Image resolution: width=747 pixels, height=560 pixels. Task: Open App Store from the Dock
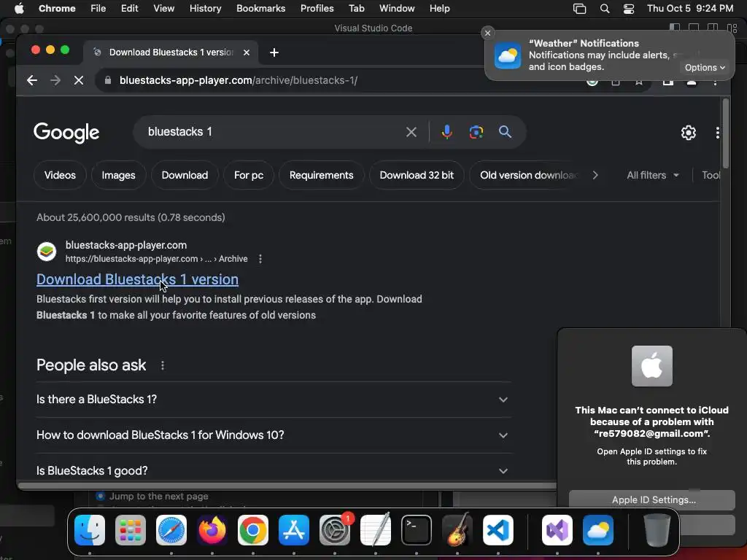click(294, 530)
